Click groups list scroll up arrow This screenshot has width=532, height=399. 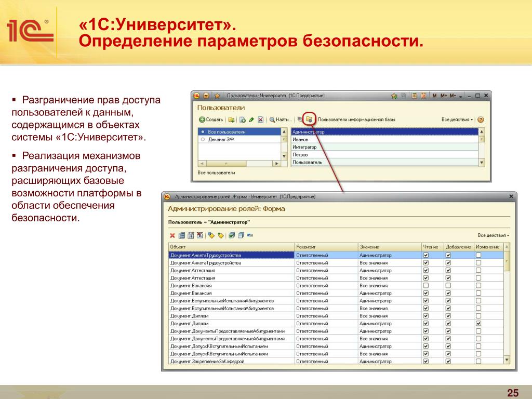click(x=284, y=131)
